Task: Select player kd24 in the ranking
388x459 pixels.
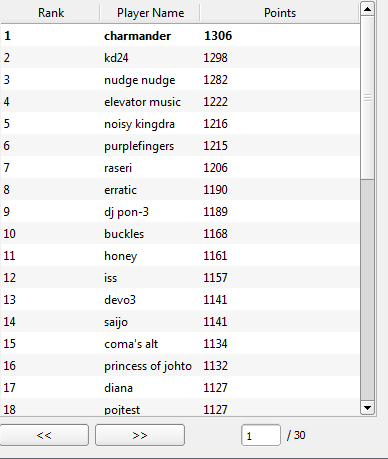Action: point(180,58)
